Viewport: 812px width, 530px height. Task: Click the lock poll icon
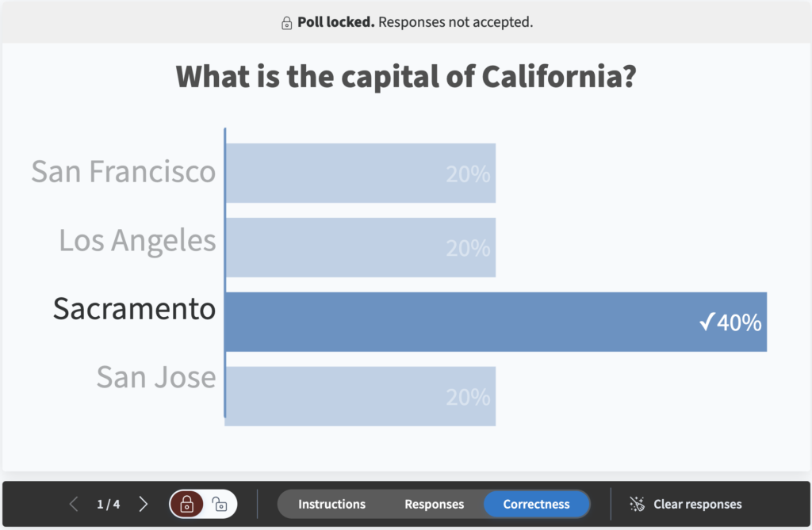pyautogui.click(x=187, y=504)
